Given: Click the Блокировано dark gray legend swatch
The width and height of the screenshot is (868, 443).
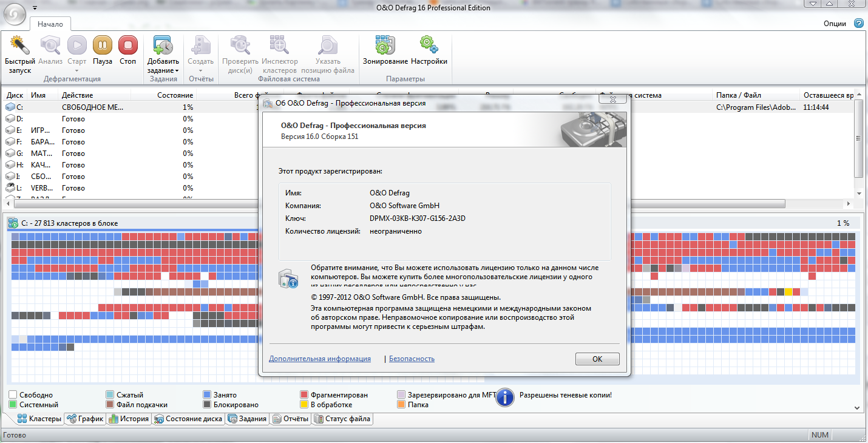Looking at the screenshot, I should (x=207, y=405).
